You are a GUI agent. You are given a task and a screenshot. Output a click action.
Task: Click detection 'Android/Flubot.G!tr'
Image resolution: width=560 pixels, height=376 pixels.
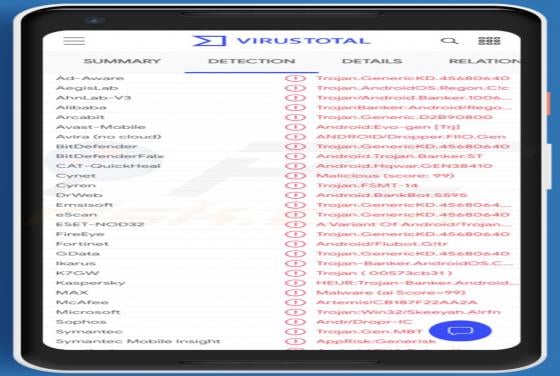point(382,244)
